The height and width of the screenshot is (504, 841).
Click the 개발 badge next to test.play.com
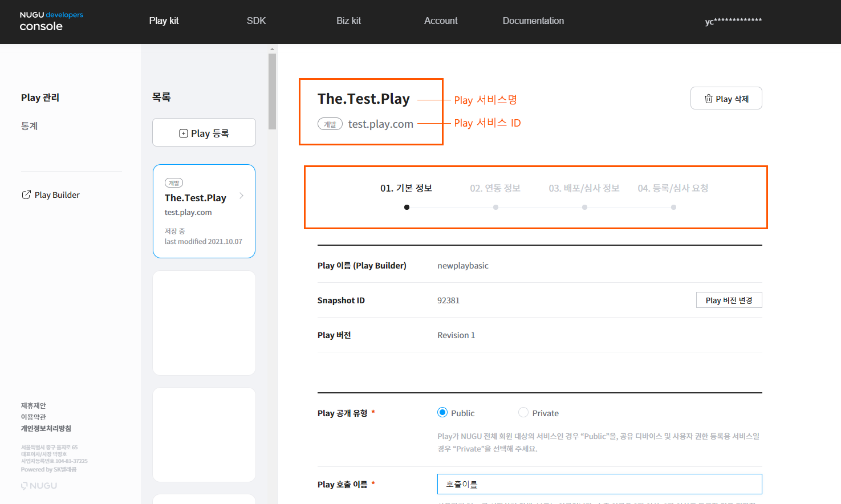click(x=330, y=124)
